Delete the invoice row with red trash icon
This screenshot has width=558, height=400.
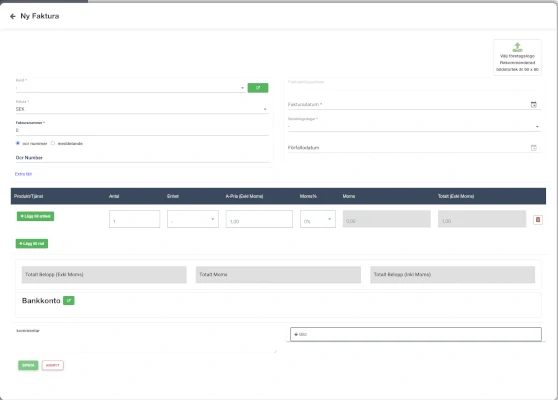click(538, 220)
